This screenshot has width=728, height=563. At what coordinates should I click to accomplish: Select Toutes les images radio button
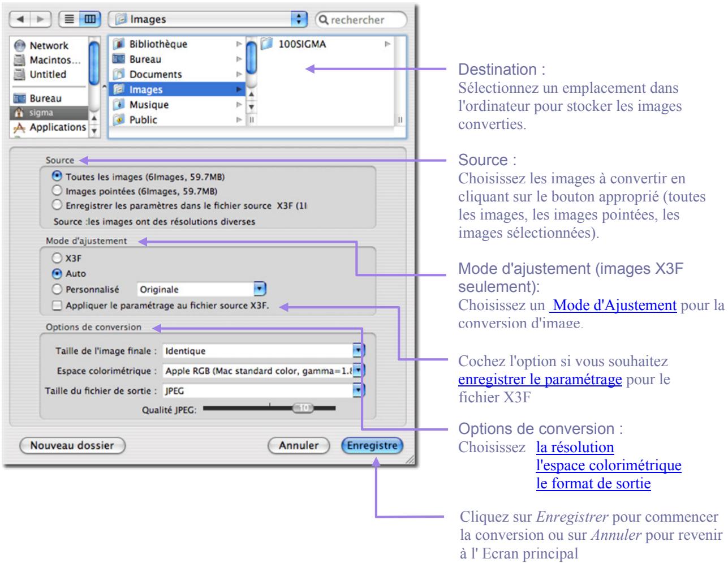coord(57,177)
